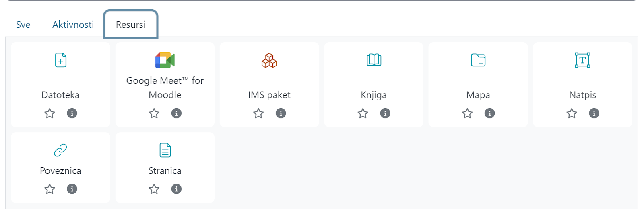Viewport: 644px width, 209px height.
Task: Choose the Poveznica link icon
Action: click(60, 150)
